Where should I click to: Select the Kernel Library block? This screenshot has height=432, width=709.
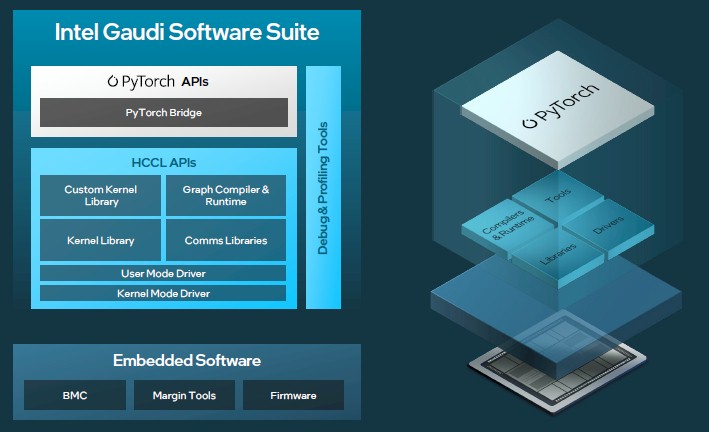click(x=100, y=240)
